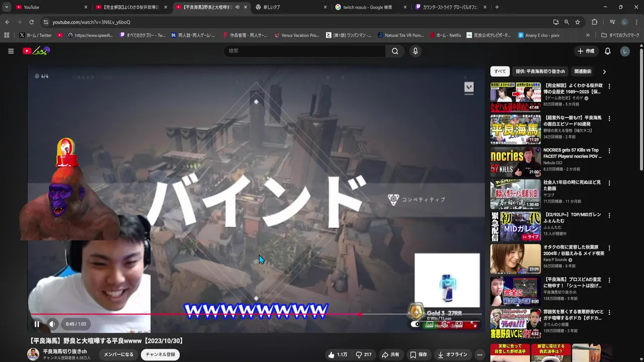Expand hidden bookmarks with the chevron
Screen dimensions: 644x362
click(588, 35)
